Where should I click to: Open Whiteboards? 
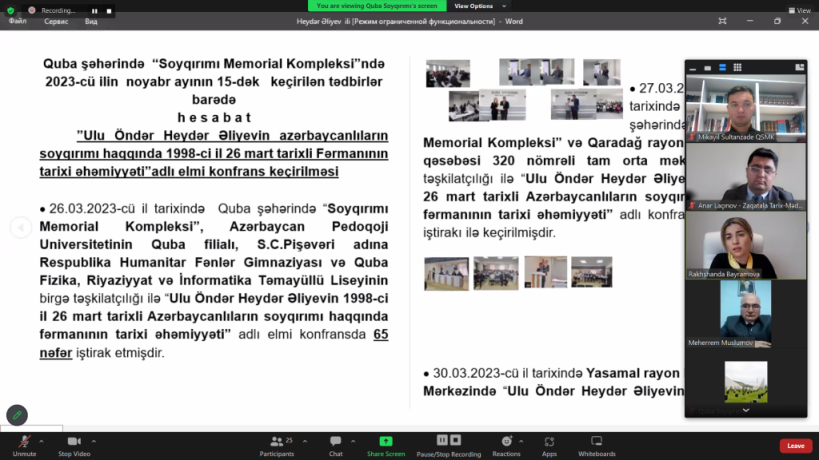(x=596, y=446)
